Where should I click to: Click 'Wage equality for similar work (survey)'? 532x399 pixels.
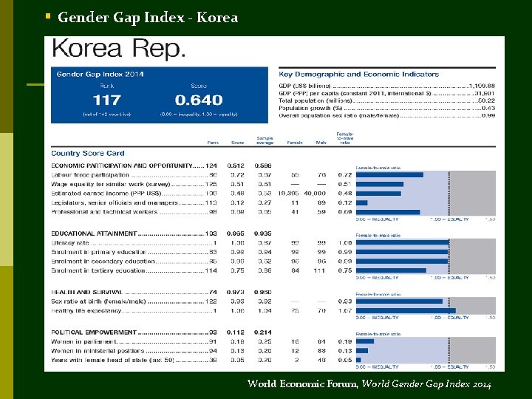pyautogui.click(x=111, y=184)
